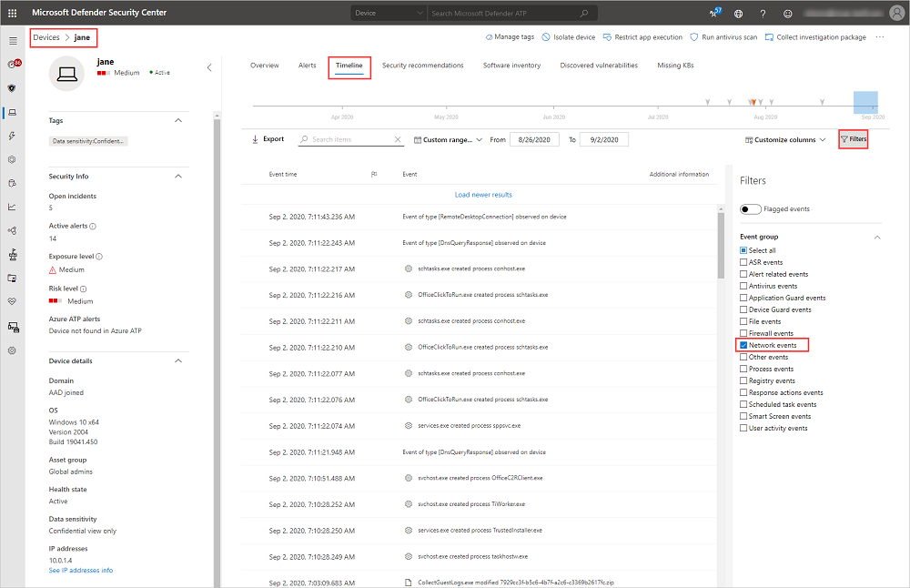Enable Firewall events filter
This screenshot has width=910, height=588.
point(743,333)
